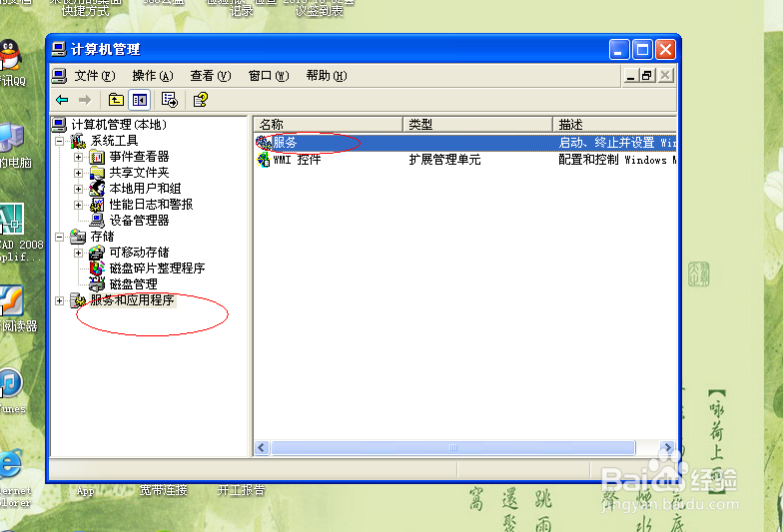Select 性能日志和警报 in the tree
Viewport: 783px width, 532px height.
coord(151,205)
